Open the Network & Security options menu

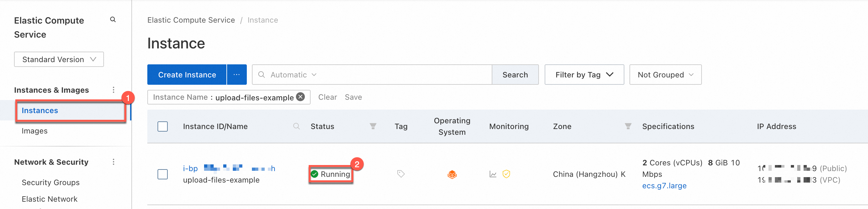click(x=114, y=162)
